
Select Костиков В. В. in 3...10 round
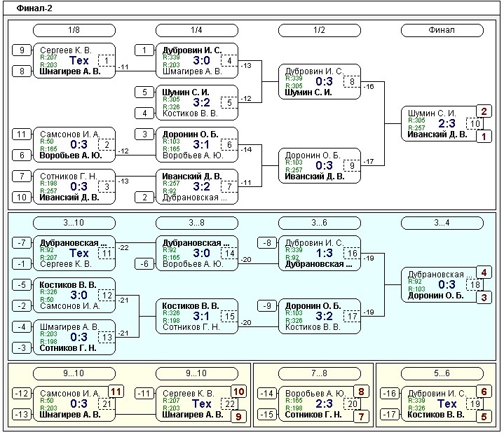click(x=68, y=284)
